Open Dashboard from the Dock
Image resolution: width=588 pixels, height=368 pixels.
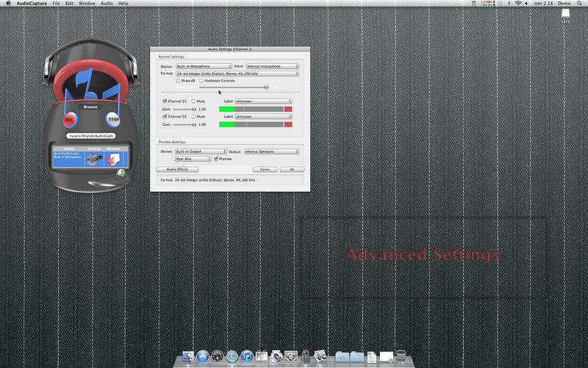[217, 356]
